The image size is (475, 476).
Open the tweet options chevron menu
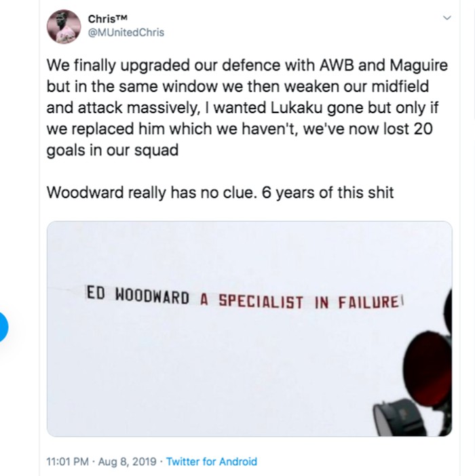(x=446, y=18)
